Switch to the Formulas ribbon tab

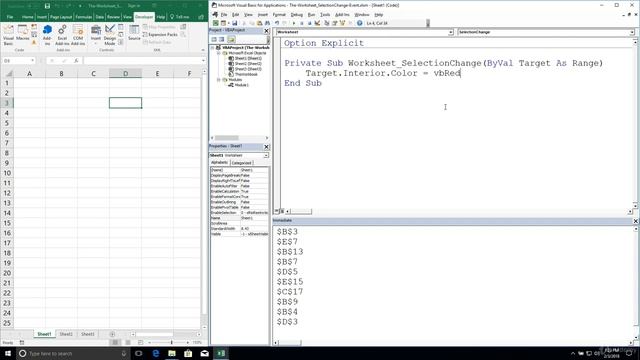coord(83,17)
